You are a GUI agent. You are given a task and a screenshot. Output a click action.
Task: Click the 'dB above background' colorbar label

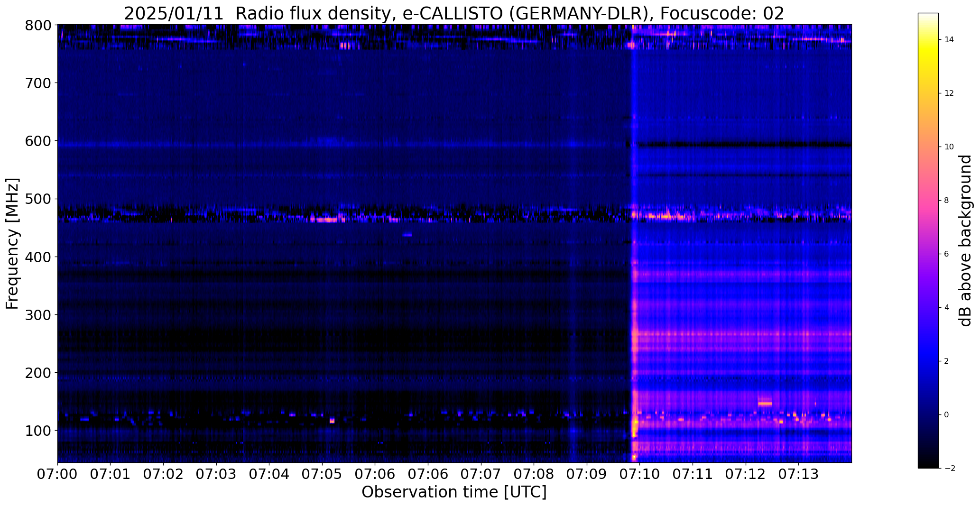click(965, 240)
